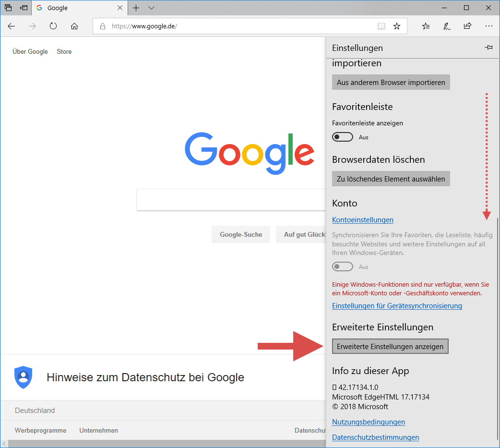The height and width of the screenshot is (448, 500).
Task: Click the Google-Suche button
Action: click(x=241, y=234)
